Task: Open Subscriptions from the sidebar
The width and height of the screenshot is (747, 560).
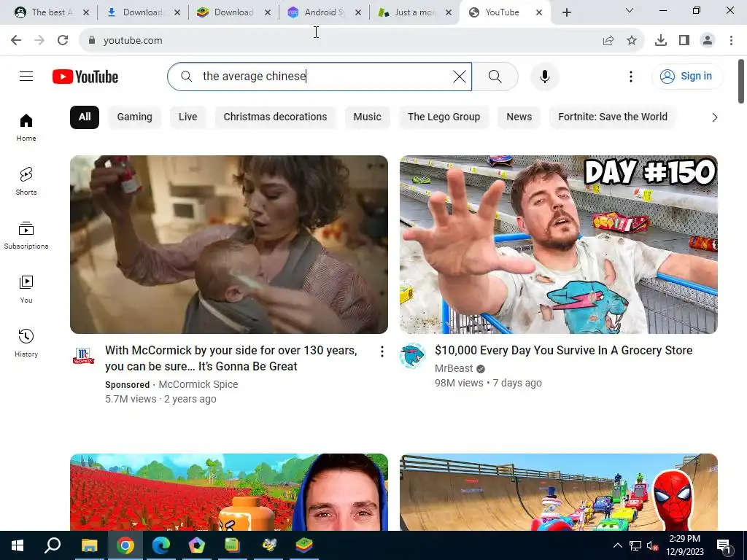Action: (26, 236)
